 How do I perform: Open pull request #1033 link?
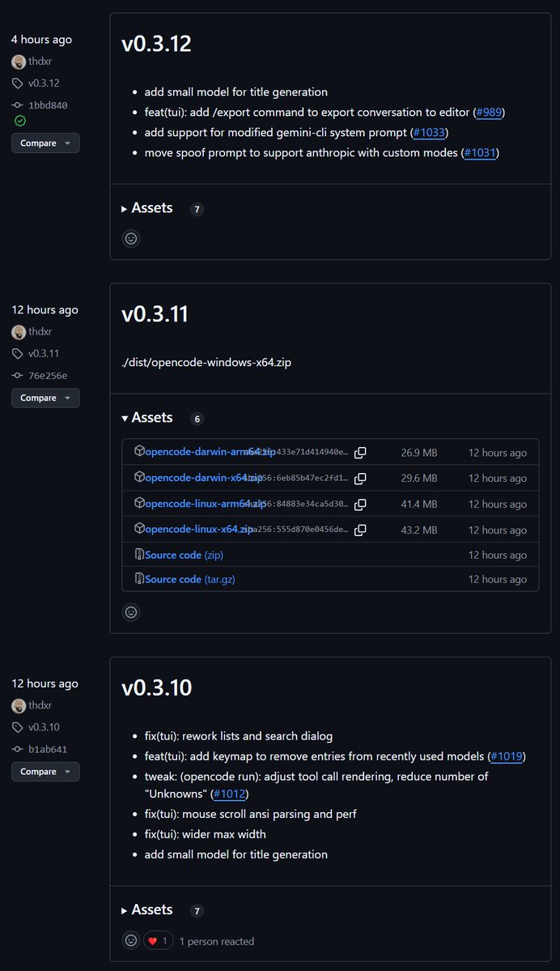pyautogui.click(x=430, y=133)
